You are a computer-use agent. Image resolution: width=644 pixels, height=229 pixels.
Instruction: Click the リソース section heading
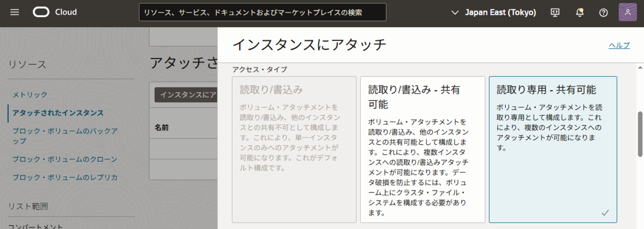pyautogui.click(x=27, y=64)
